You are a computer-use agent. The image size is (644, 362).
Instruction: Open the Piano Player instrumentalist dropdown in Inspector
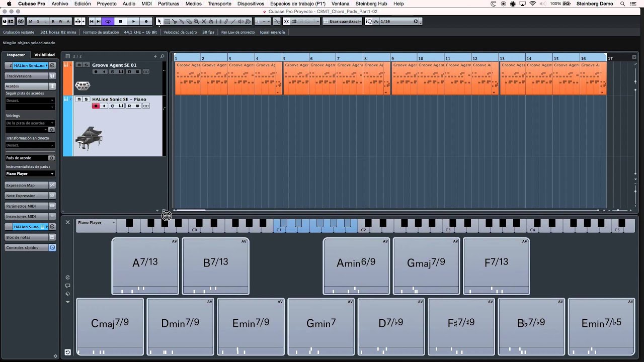(30, 173)
